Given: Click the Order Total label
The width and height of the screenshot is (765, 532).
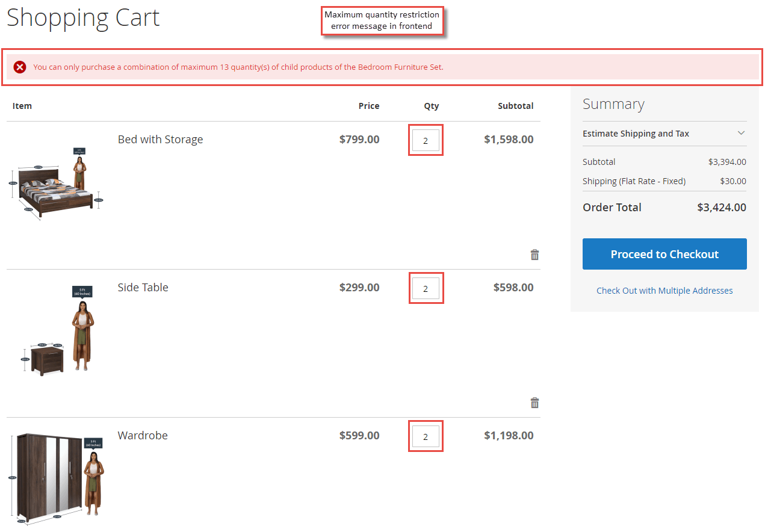Looking at the screenshot, I should coord(612,207).
